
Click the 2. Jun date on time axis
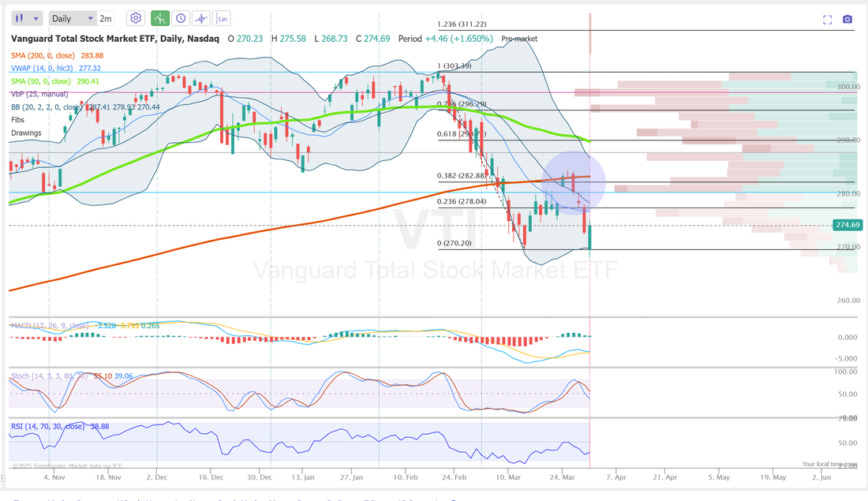[x=821, y=477]
